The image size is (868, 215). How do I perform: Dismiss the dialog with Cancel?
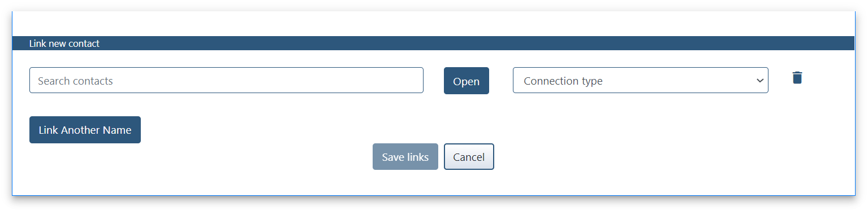(469, 157)
